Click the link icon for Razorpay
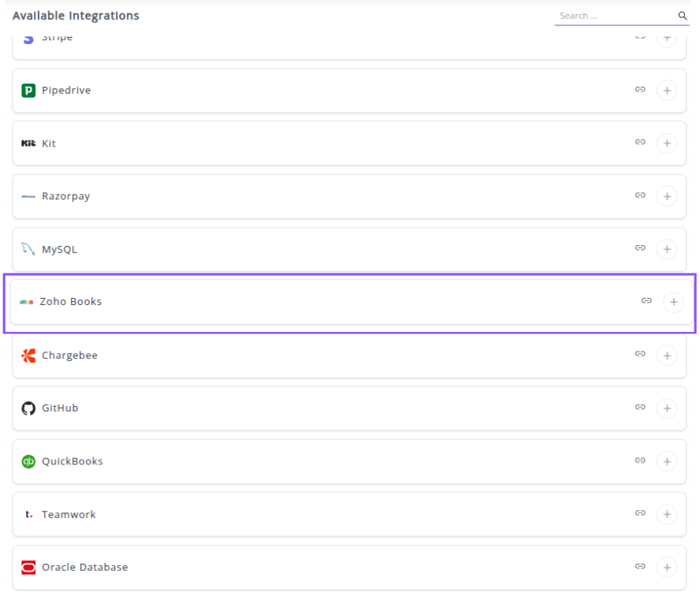The width and height of the screenshot is (700, 596). point(640,196)
